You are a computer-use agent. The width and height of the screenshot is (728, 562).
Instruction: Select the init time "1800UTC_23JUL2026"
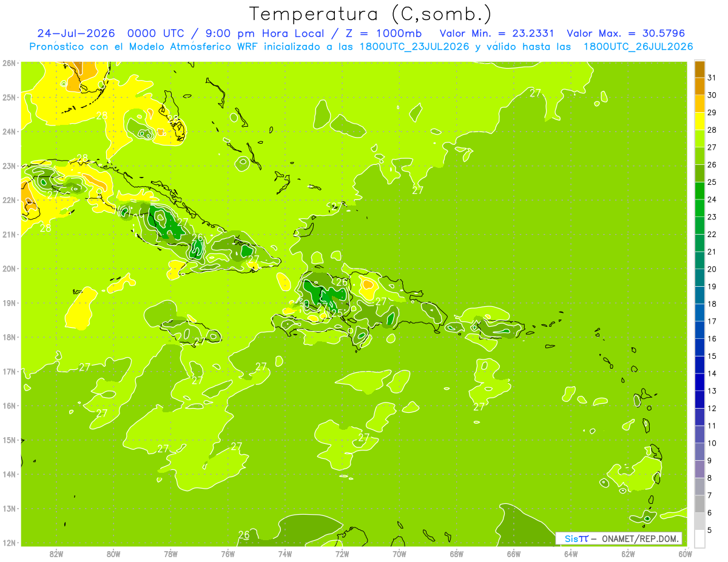click(414, 47)
